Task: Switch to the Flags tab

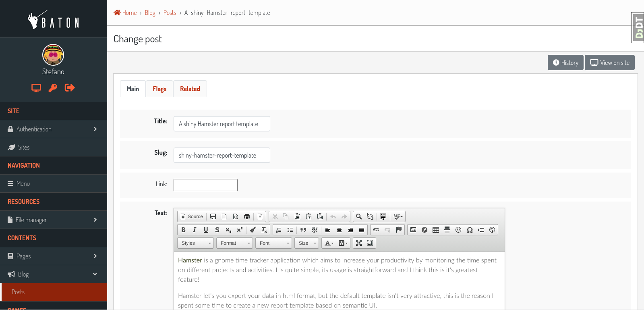Action: pos(159,89)
